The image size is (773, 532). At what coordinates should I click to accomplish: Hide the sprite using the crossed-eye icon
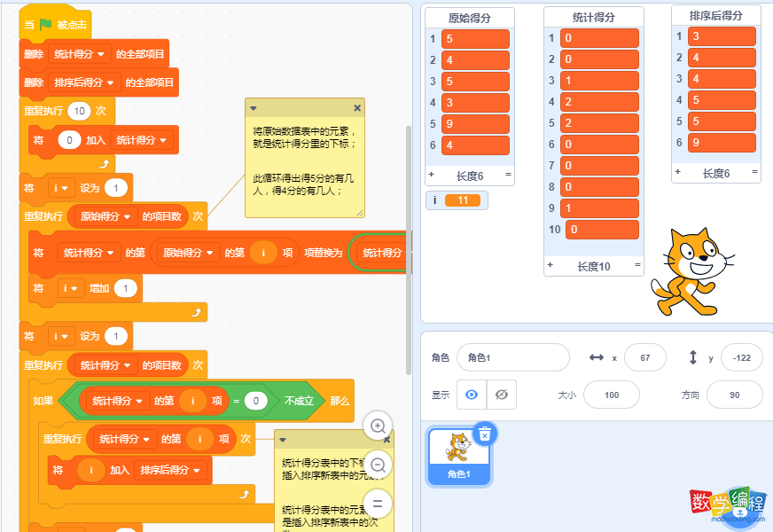502,395
